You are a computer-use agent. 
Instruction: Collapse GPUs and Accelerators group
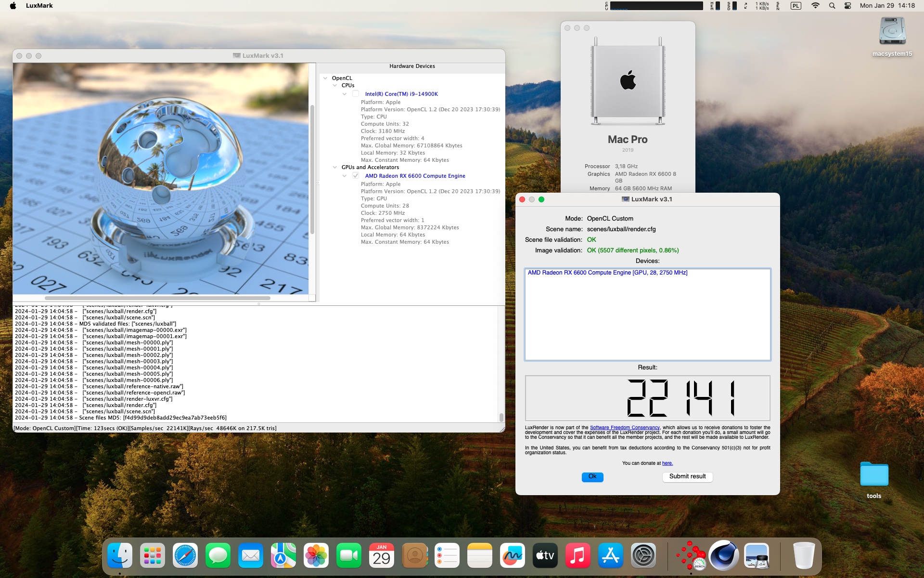(x=335, y=167)
